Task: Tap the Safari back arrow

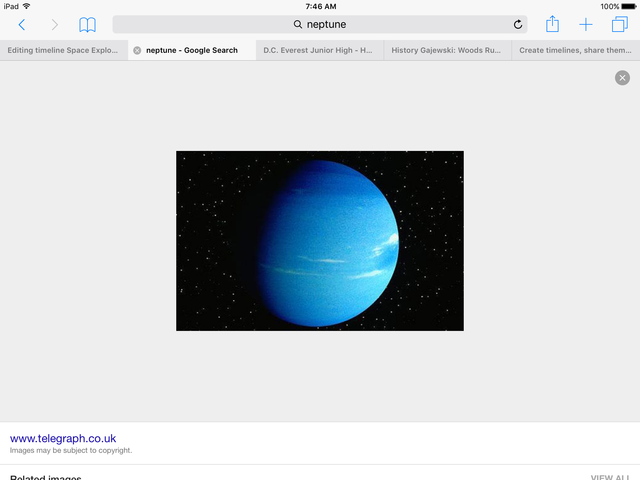Action: [22, 25]
